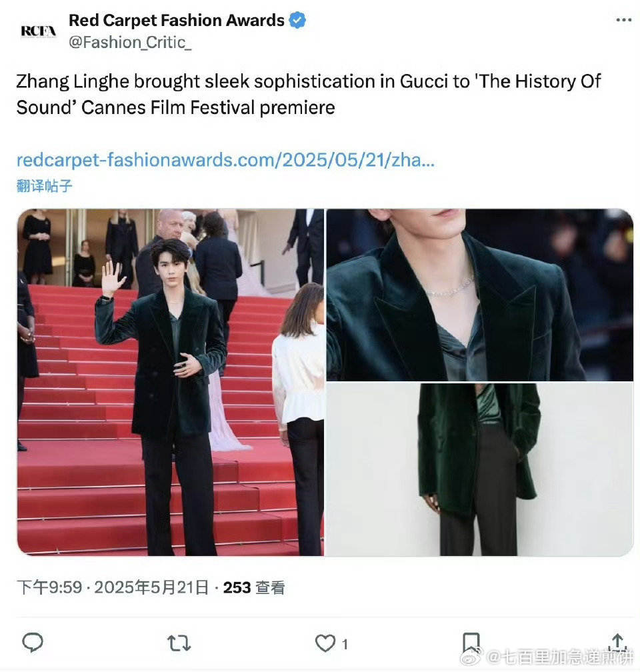Open the green blazer product photo
Screen dimensions: 640x672
pyautogui.click(x=480, y=469)
